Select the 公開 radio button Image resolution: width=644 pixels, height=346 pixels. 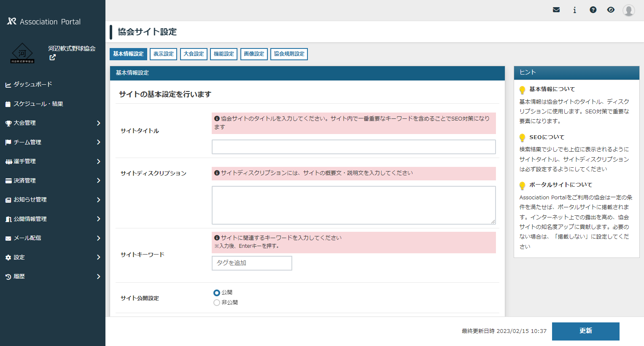point(216,292)
